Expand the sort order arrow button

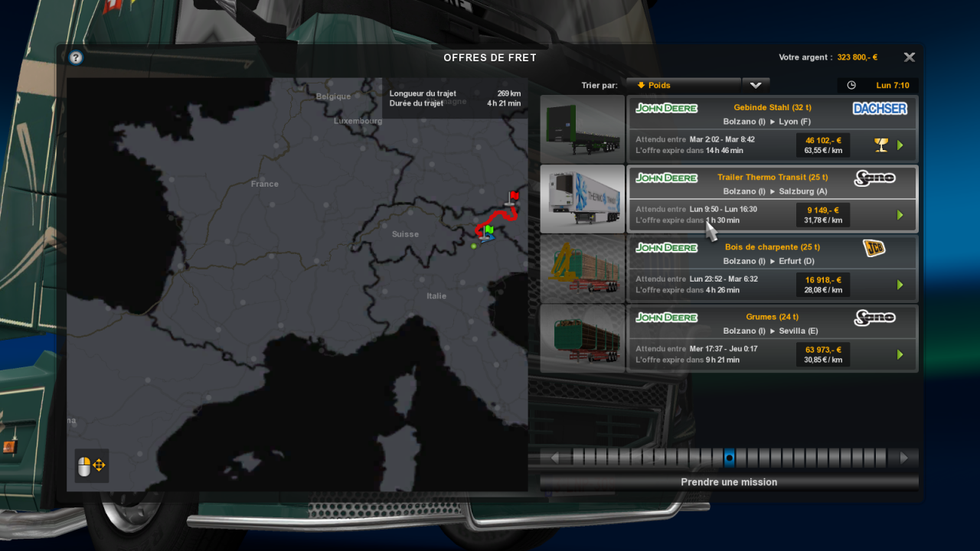(x=756, y=86)
